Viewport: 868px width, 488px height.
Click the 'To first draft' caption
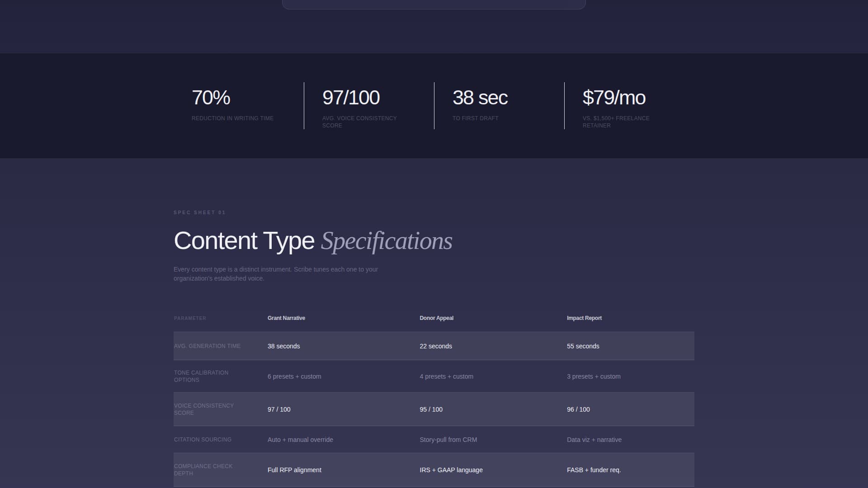pyautogui.click(x=475, y=118)
